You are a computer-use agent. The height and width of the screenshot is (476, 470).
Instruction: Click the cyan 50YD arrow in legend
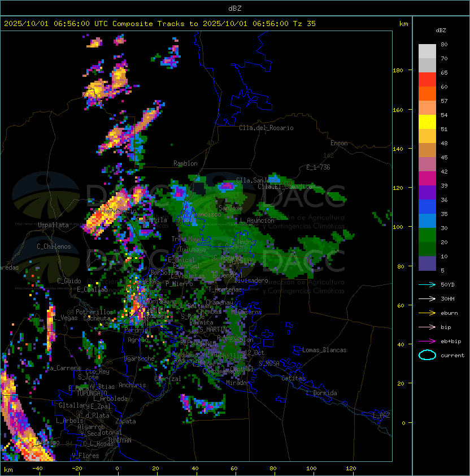pos(427,284)
